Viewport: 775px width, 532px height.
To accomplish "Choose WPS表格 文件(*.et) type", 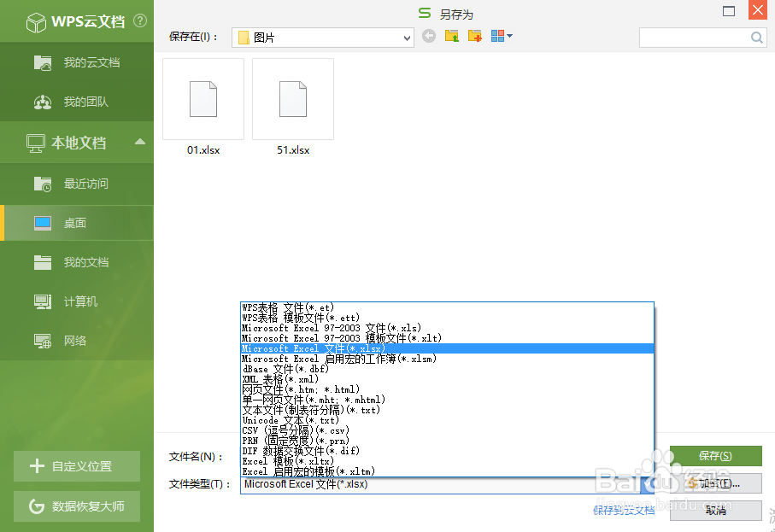I will (447, 307).
